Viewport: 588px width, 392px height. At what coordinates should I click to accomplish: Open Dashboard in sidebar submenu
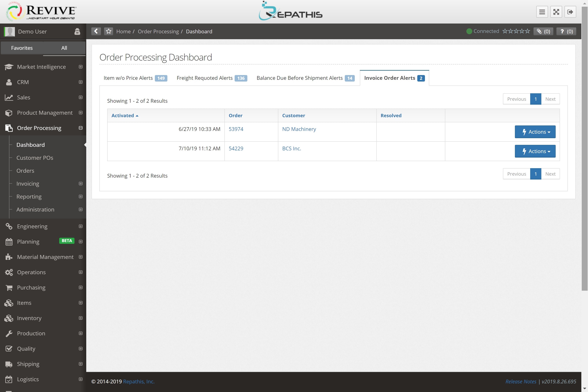pos(31,145)
